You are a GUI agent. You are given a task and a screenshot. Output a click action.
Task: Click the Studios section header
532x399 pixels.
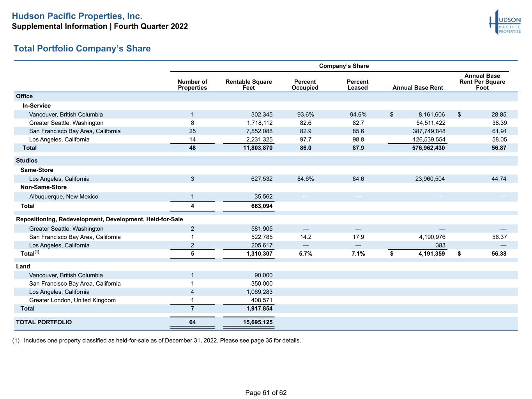click(x=27, y=161)
